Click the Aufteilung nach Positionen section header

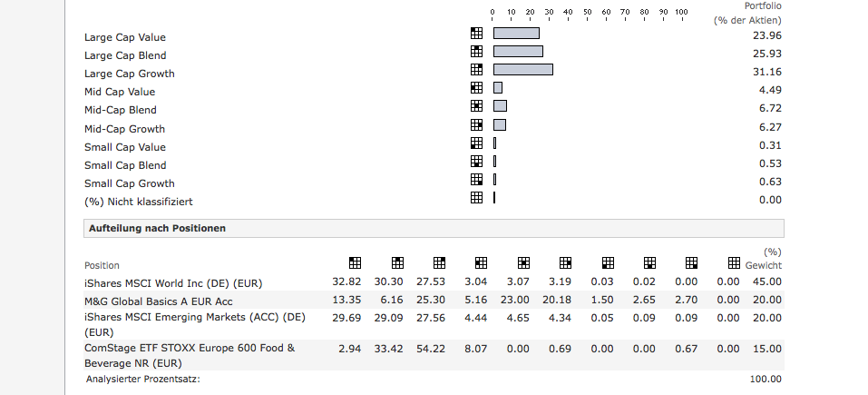pos(155,228)
